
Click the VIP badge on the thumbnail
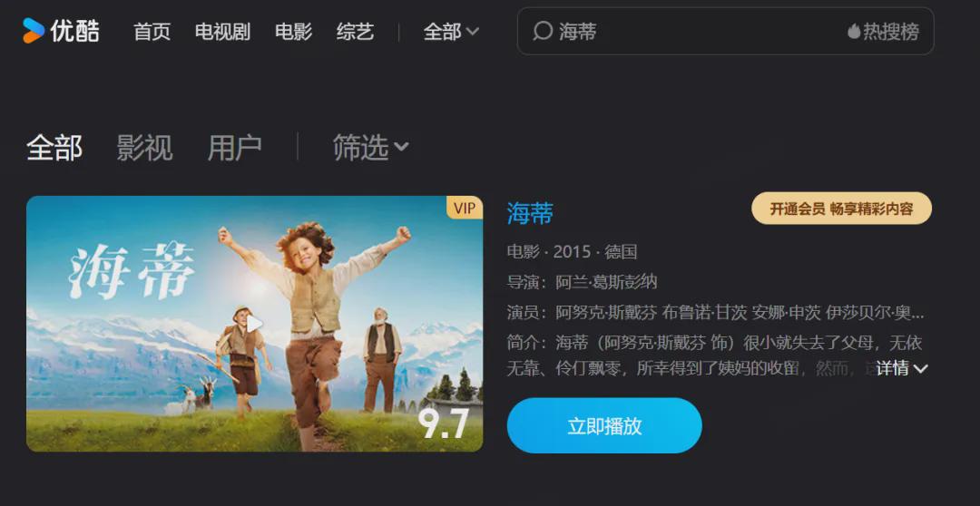[x=465, y=208]
